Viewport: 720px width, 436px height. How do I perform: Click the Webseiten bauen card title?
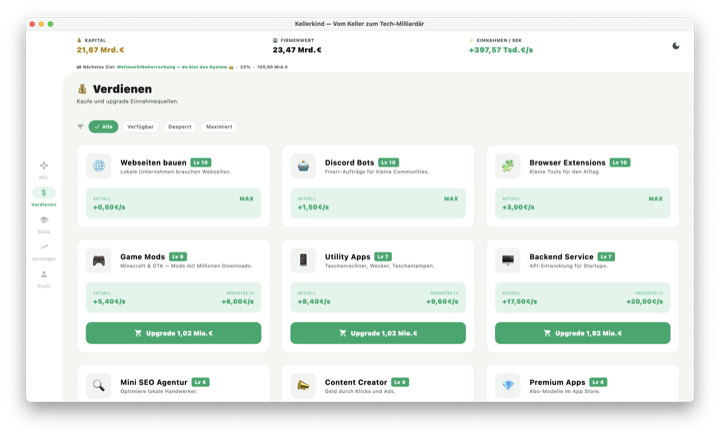[x=153, y=162]
